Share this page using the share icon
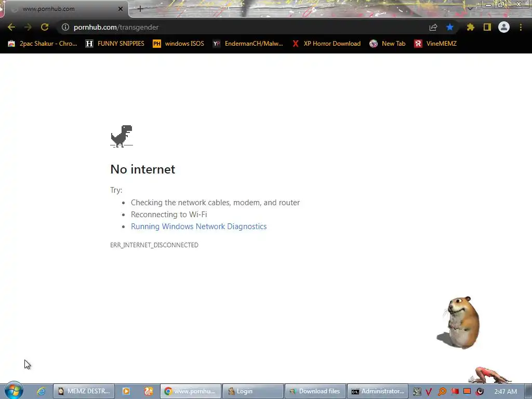The height and width of the screenshot is (399, 532). [x=433, y=28]
